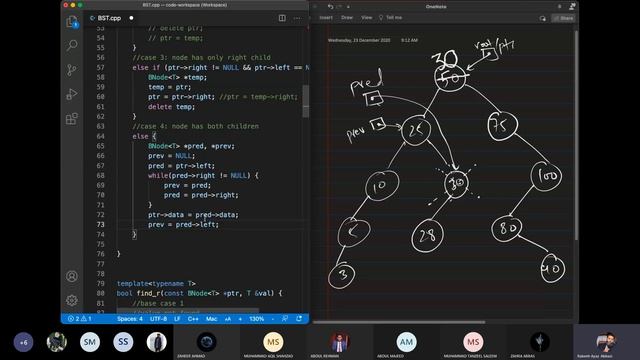This screenshot has height=360, width=640.
Task: Close the unsaved BST.cpp tab dot
Action: pyautogui.click(x=131, y=18)
